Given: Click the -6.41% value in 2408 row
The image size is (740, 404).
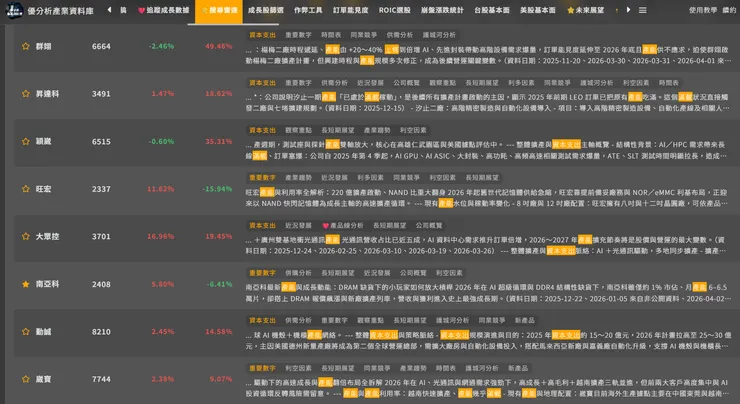Looking at the screenshot, I should pos(219,284).
